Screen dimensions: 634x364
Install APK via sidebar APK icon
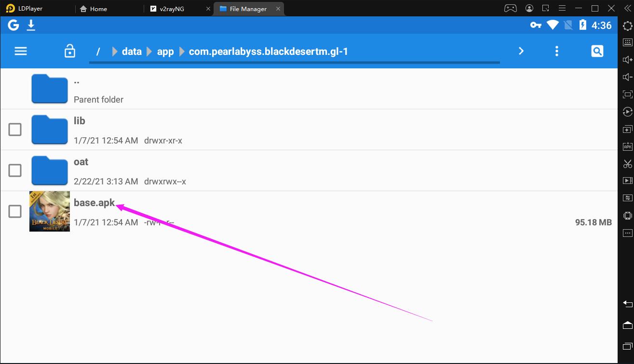click(627, 146)
